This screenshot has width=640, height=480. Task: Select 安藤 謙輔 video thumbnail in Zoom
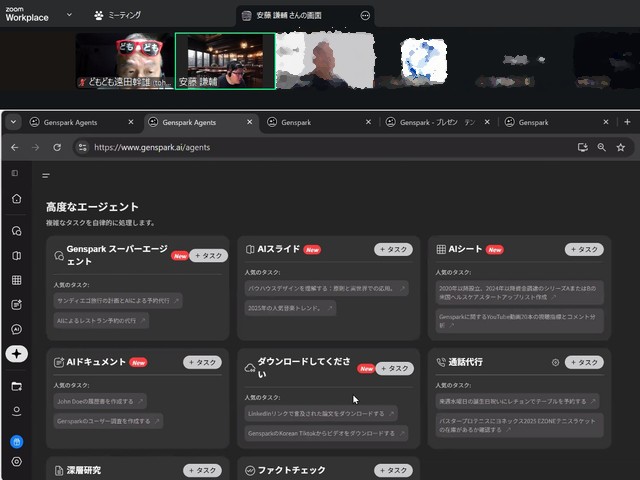tap(225, 61)
